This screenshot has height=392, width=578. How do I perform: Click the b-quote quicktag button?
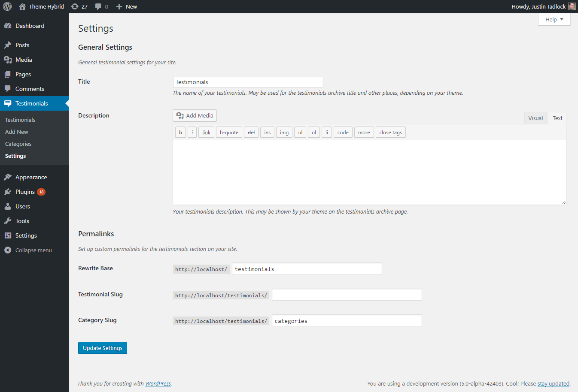point(229,133)
